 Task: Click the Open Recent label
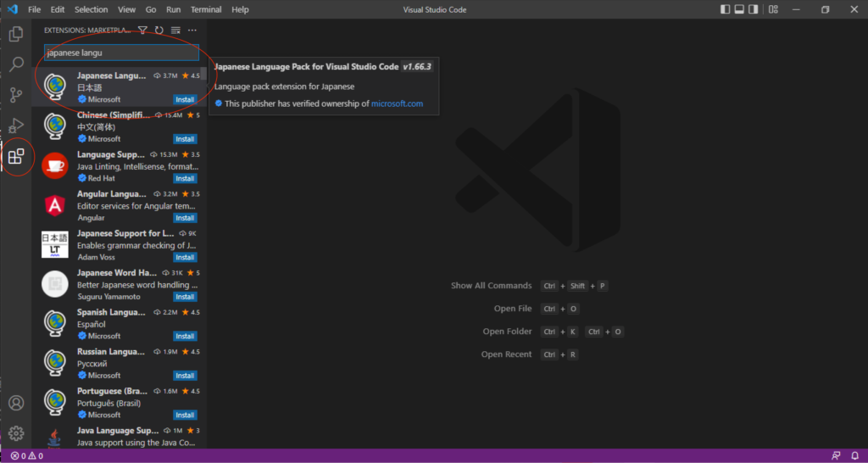pos(507,354)
